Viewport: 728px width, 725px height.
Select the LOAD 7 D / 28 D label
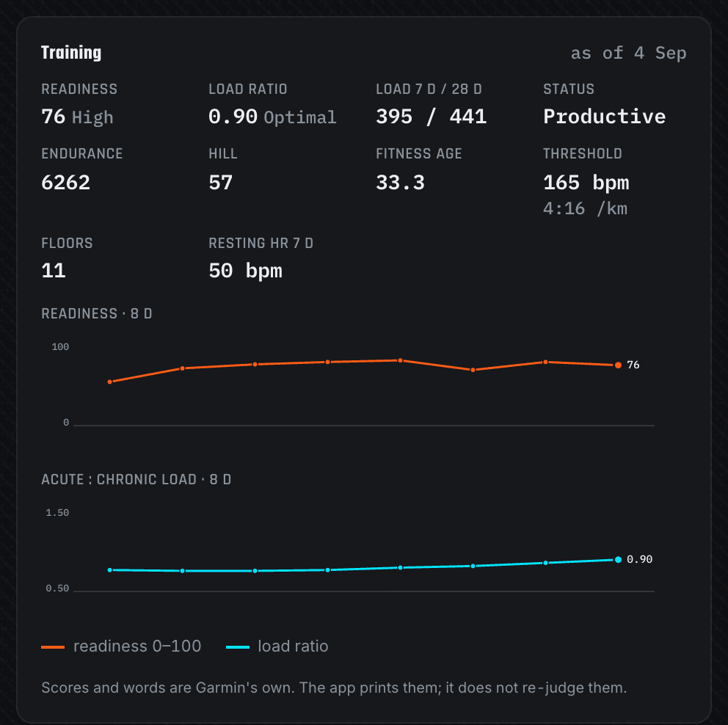tap(429, 89)
